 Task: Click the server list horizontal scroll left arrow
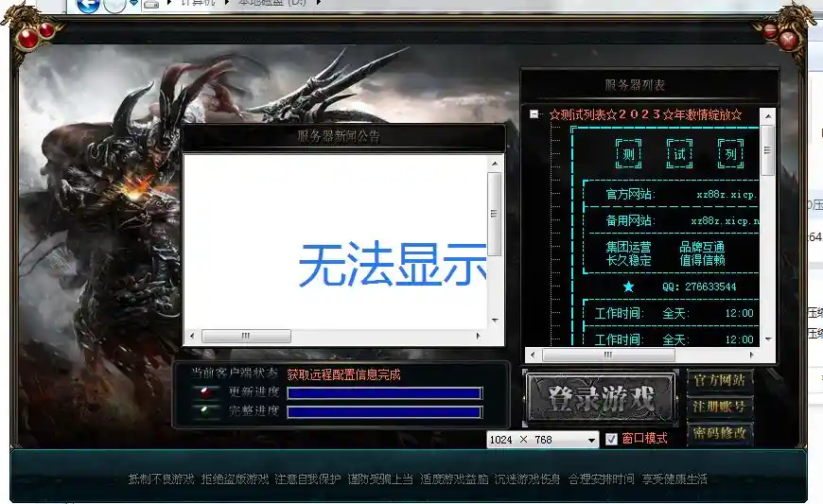533,355
